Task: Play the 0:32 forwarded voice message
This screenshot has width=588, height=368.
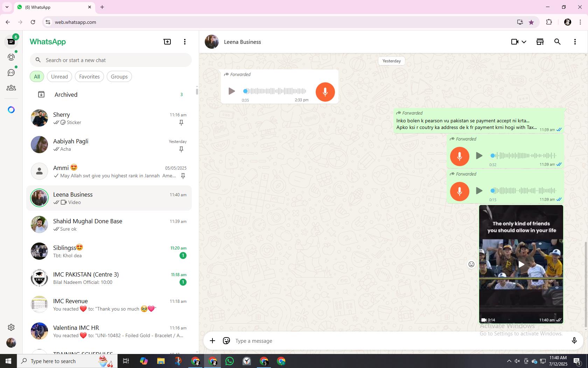Action: pos(479,156)
